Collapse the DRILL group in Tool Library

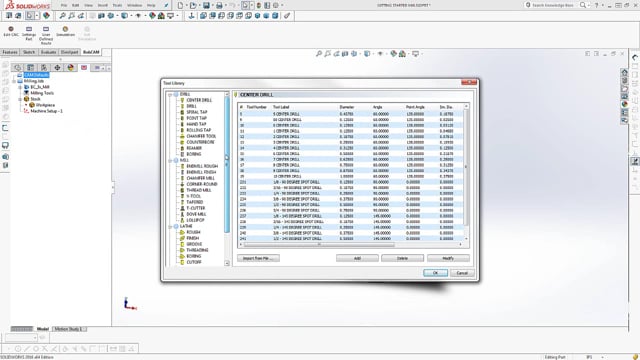[x=170, y=94]
